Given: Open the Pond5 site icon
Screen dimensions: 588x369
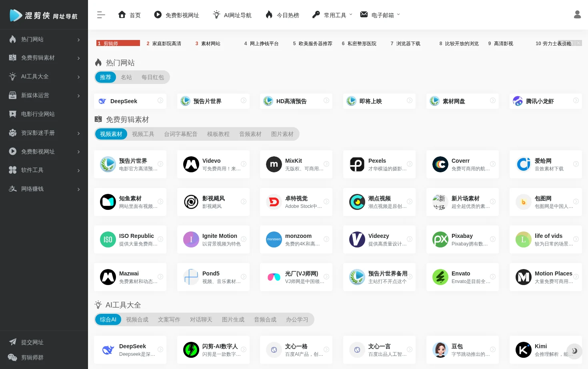Looking at the screenshot, I should click(x=191, y=277).
